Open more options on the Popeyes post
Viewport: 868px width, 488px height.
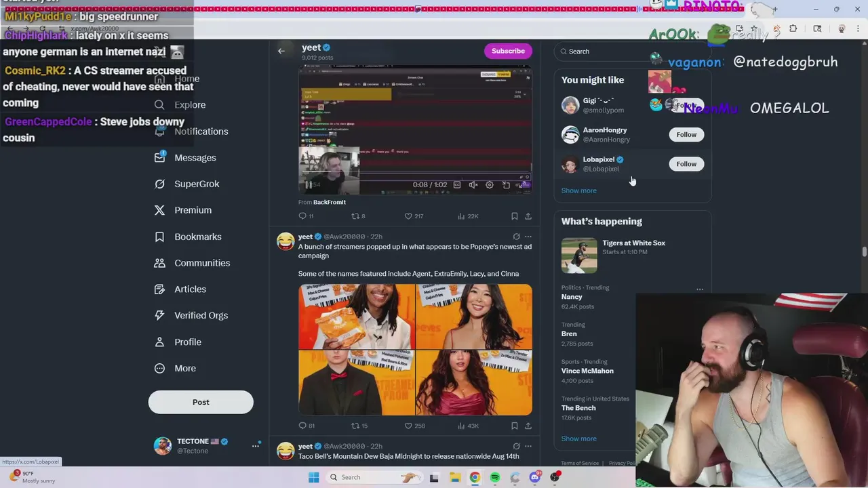528,237
